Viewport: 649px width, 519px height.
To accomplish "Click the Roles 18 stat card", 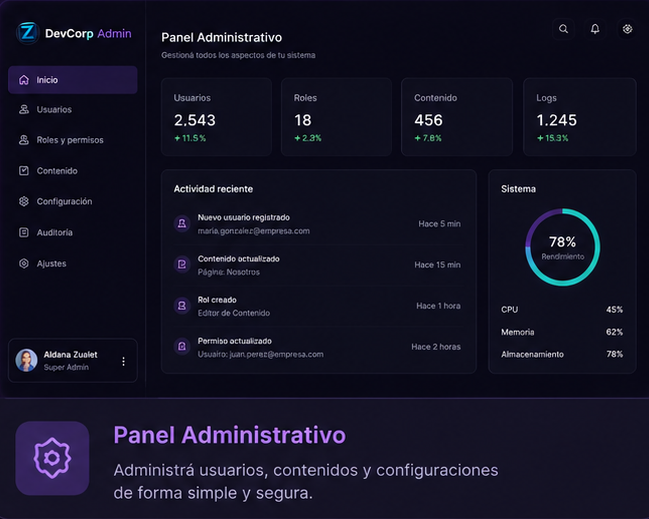I will [x=337, y=117].
